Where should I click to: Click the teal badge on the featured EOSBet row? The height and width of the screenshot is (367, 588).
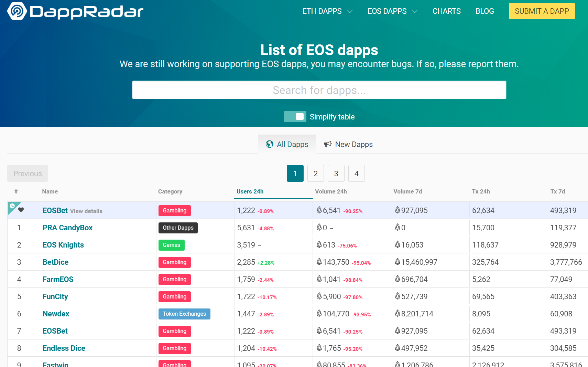click(12, 206)
